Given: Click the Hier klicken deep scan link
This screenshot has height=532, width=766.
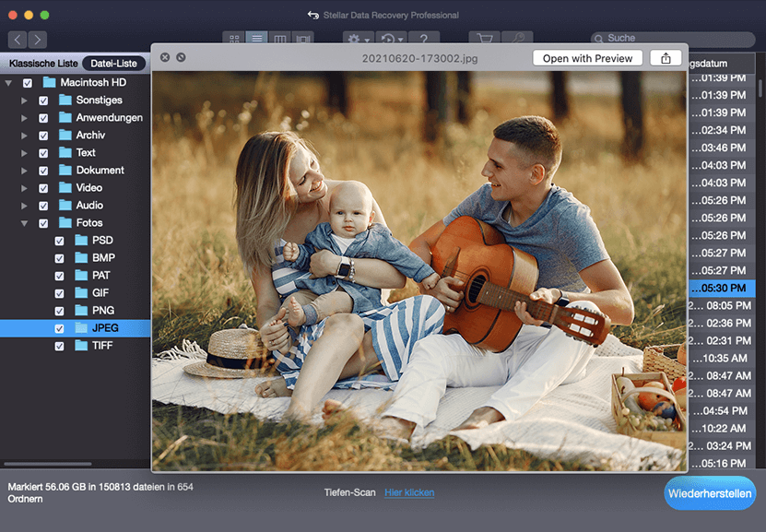Looking at the screenshot, I should (x=408, y=492).
